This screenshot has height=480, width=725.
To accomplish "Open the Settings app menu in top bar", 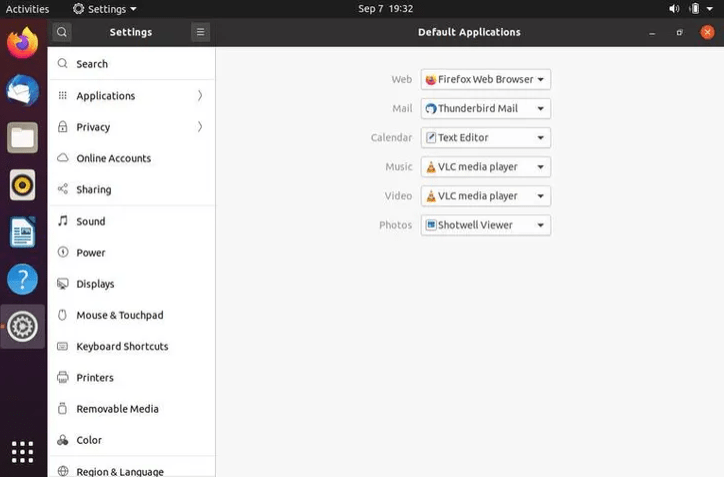I will pos(105,9).
